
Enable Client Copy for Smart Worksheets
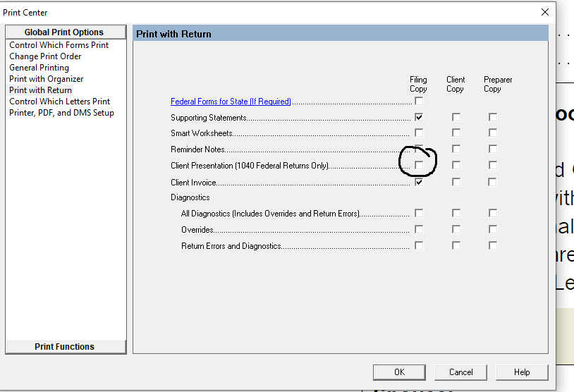coord(456,133)
